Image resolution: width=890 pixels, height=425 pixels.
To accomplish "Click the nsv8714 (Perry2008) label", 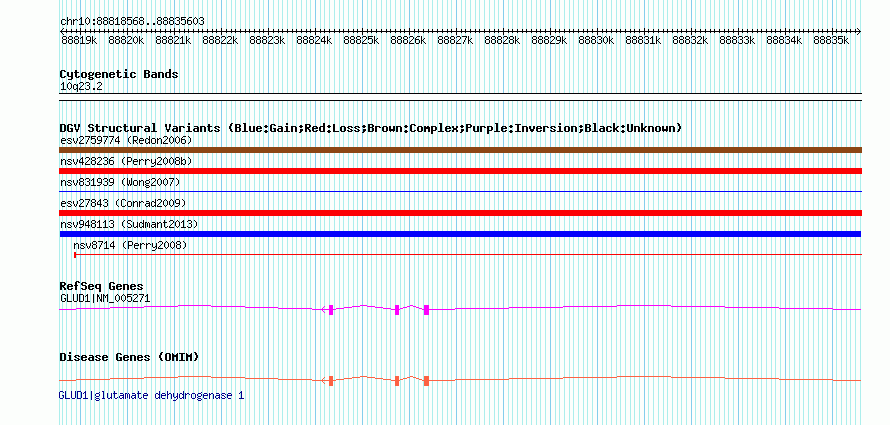I will tap(130, 245).
